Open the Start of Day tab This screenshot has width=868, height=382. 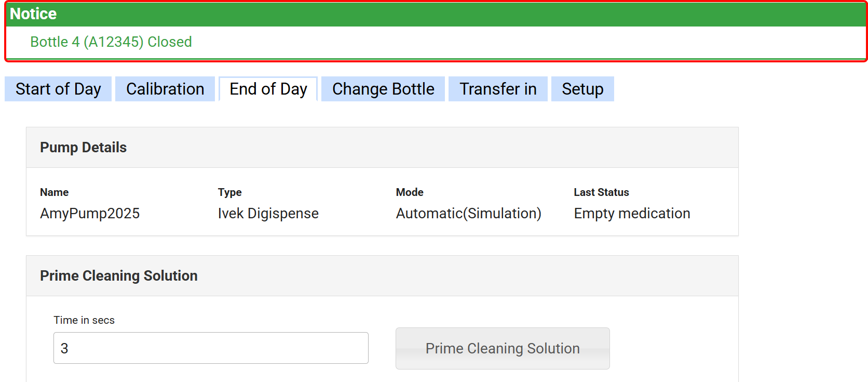coord(58,89)
